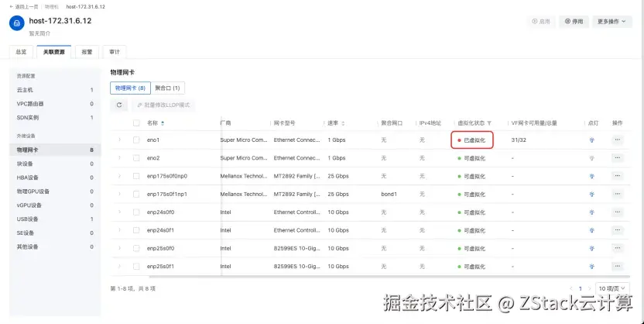Screen dimensions: 644x324
Task: Sort the table by 名称 column
Action: (x=163, y=123)
